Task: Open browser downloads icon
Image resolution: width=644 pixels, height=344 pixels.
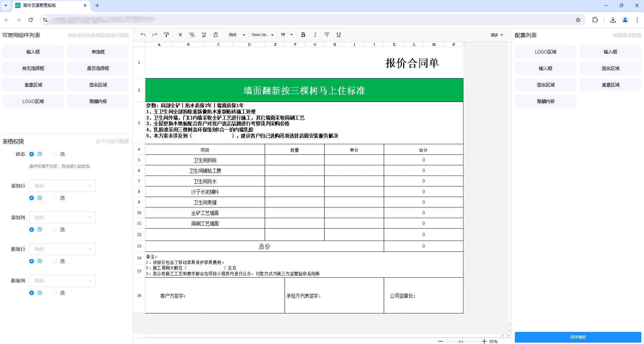Action: click(x=613, y=20)
